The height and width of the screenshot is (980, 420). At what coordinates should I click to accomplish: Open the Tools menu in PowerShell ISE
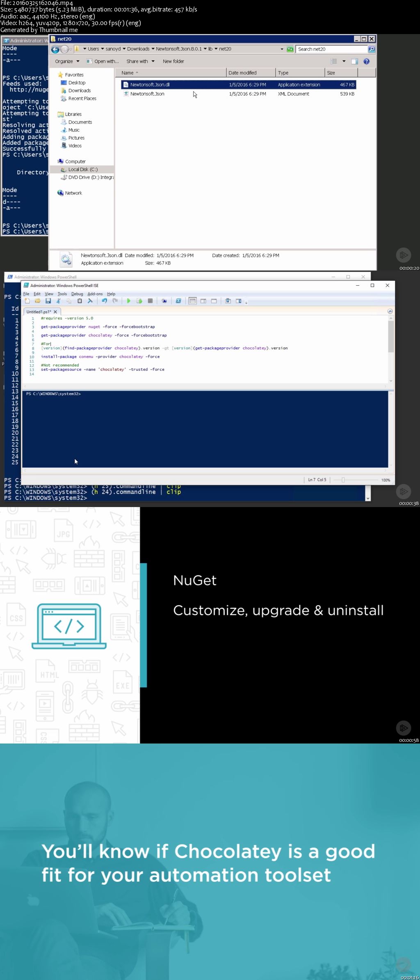pyautogui.click(x=62, y=294)
